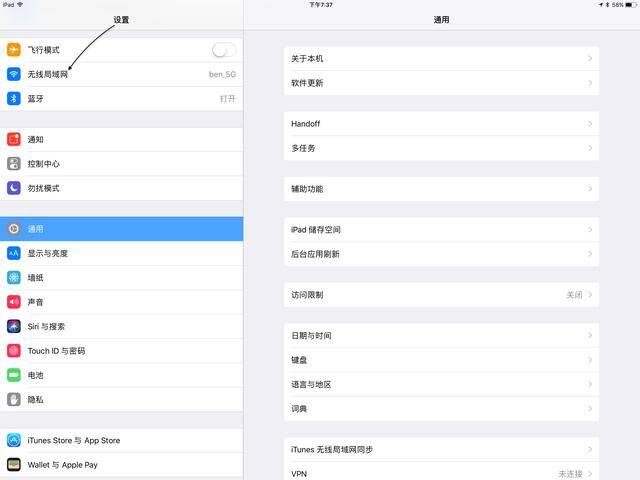
Task: Select Touch ID 与密码 label in sidebar
Action: coord(56,351)
